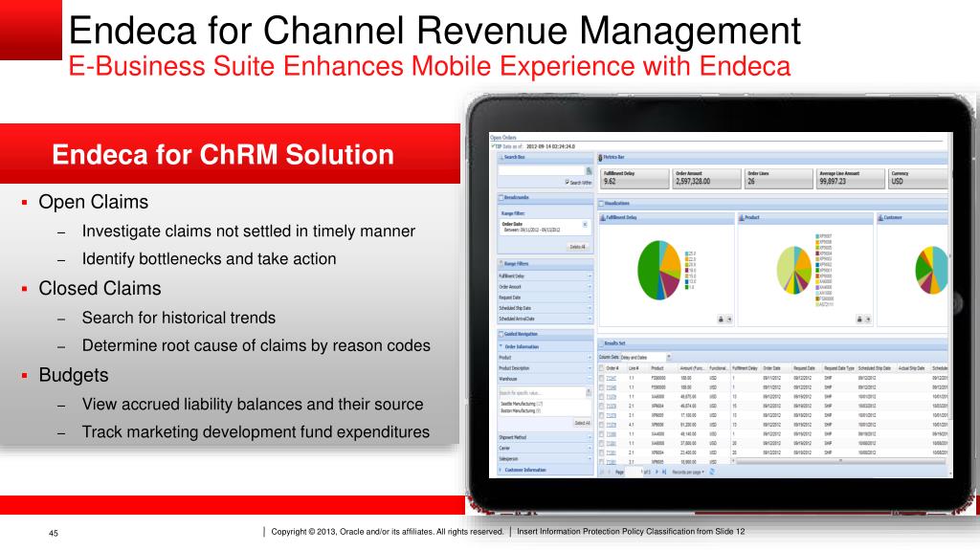Click the page number field in pager

click(x=634, y=472)
